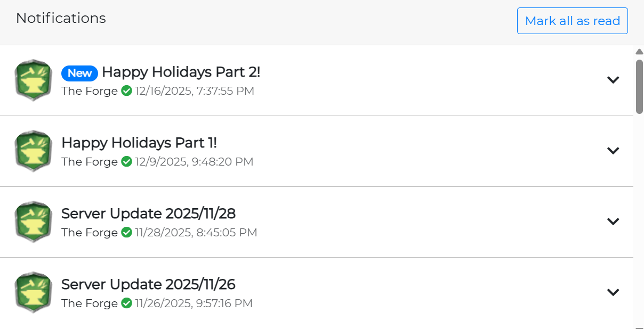Screen dimensions: 644x329
Task: Click the scrollbar up arrow
Action: coord(639,52)
